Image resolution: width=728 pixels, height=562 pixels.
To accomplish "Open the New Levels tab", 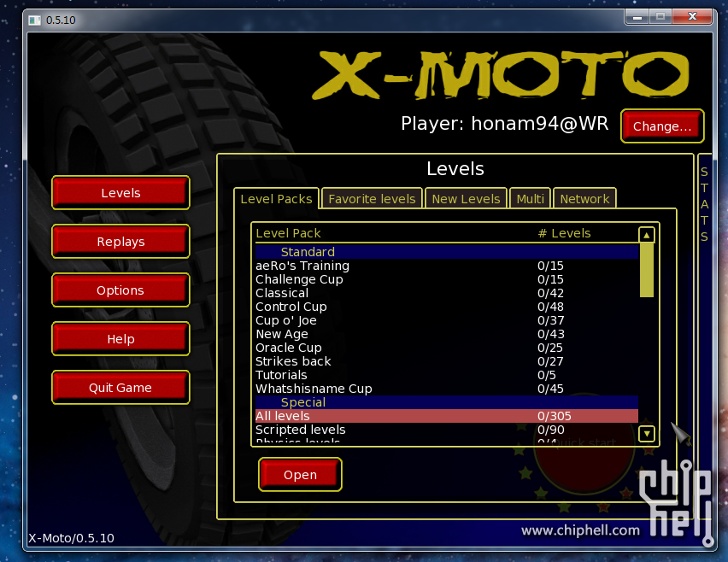I will [x=466, y=199].
